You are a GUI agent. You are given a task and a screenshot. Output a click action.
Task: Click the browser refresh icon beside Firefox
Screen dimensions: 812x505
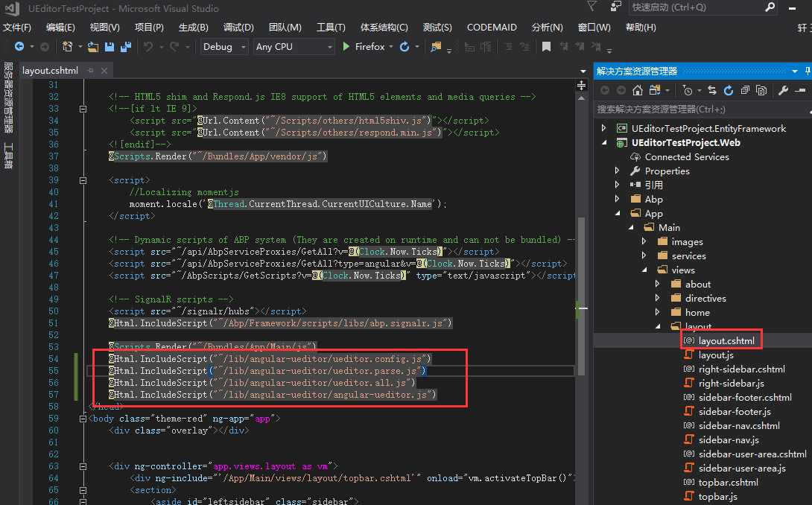pyautogui.click(x=405, y=47)
